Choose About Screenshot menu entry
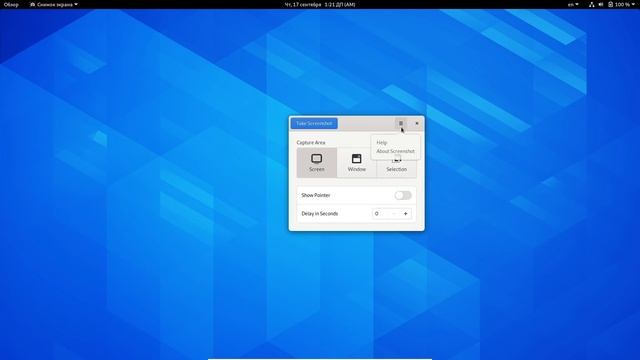 click(x=395, y=151)
